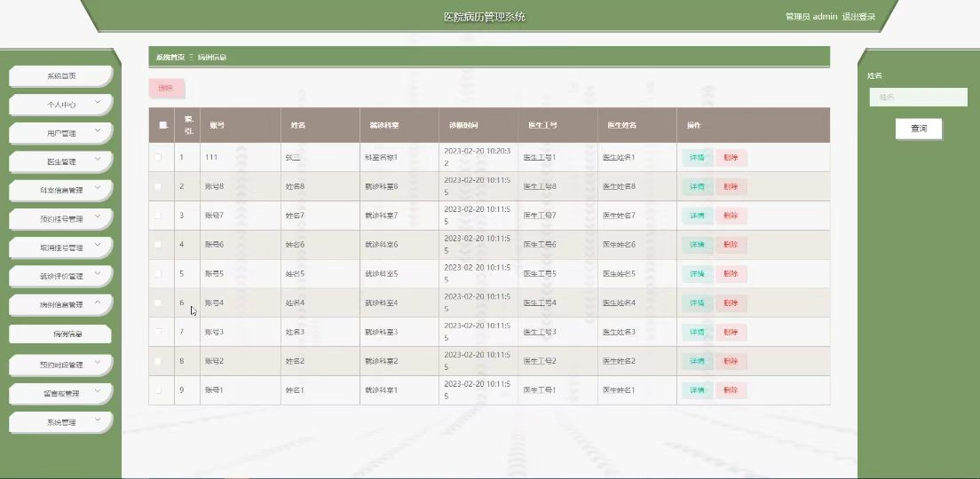Viewport: 980px width, 479px height.
Task: Open 详情 for 姓名7
Action: tap(697, 216)
